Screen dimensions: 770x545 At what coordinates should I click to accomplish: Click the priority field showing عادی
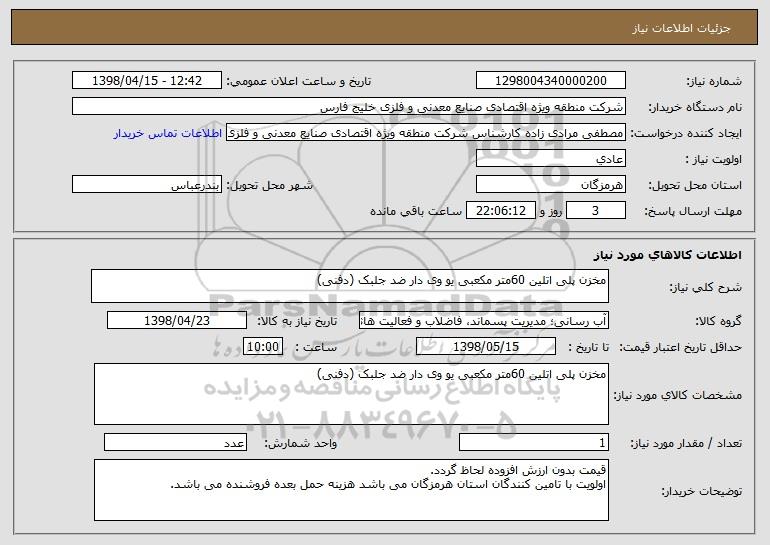tap(550, 158)
